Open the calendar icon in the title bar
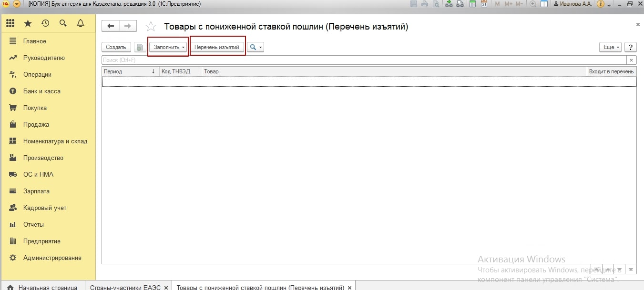 click(484, 4)
